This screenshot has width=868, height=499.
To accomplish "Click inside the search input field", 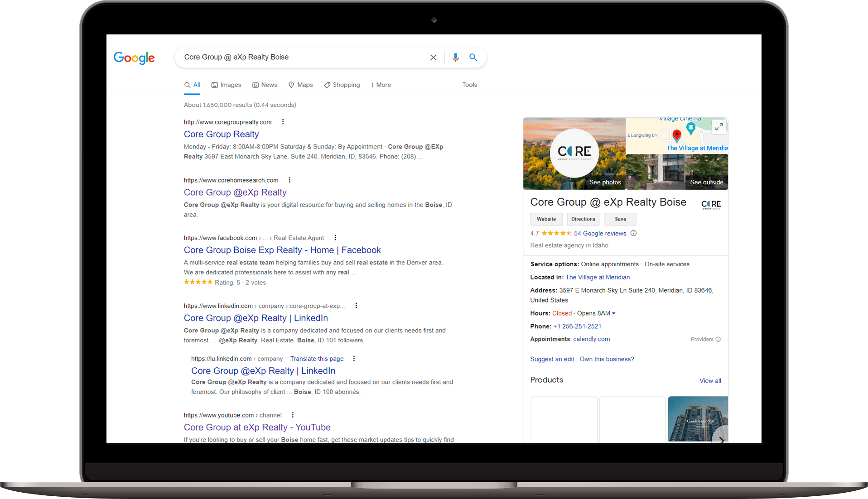I will [x=304, y=58].
